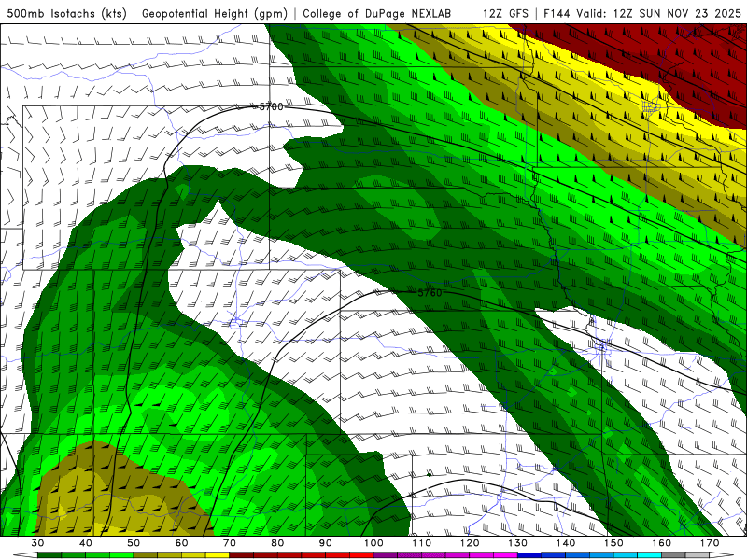
Task: Click the 100 label on the color scale
Action: click(x=373, y=543)
